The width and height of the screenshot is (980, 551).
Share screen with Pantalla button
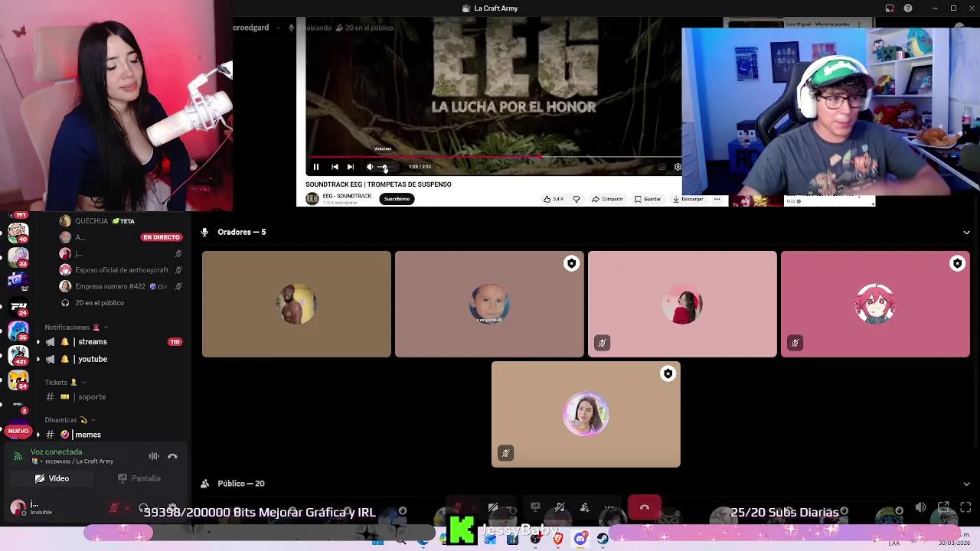pos(139,479)
